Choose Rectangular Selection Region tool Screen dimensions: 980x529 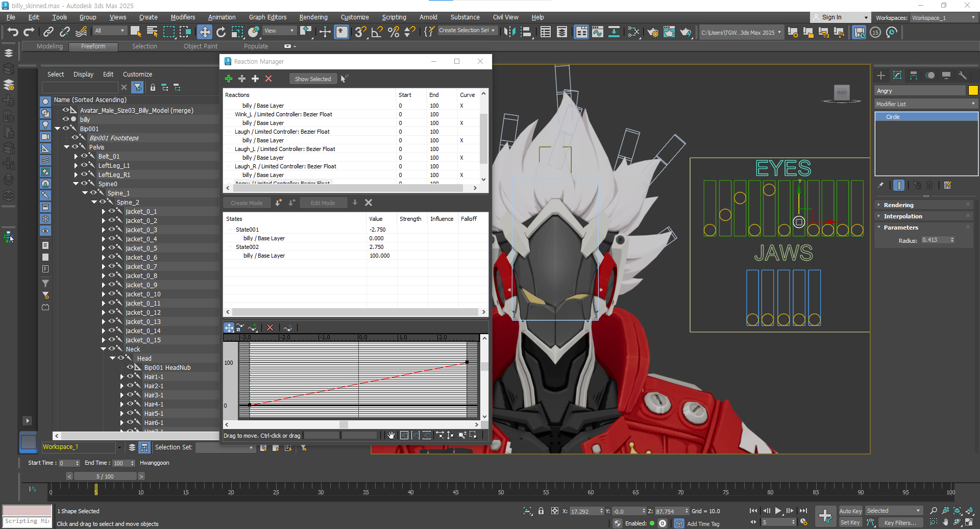pyautogui.click(x=168, y=32)
